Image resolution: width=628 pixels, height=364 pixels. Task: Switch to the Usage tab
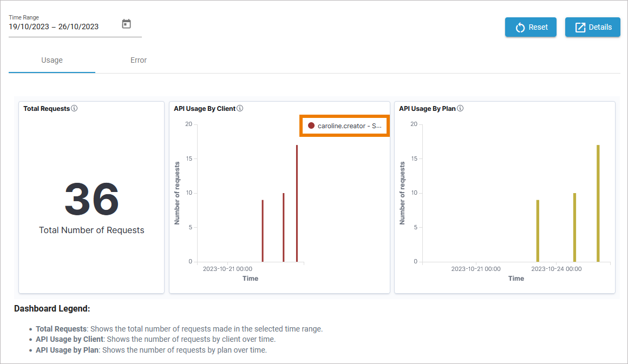[x=52, y=60]
